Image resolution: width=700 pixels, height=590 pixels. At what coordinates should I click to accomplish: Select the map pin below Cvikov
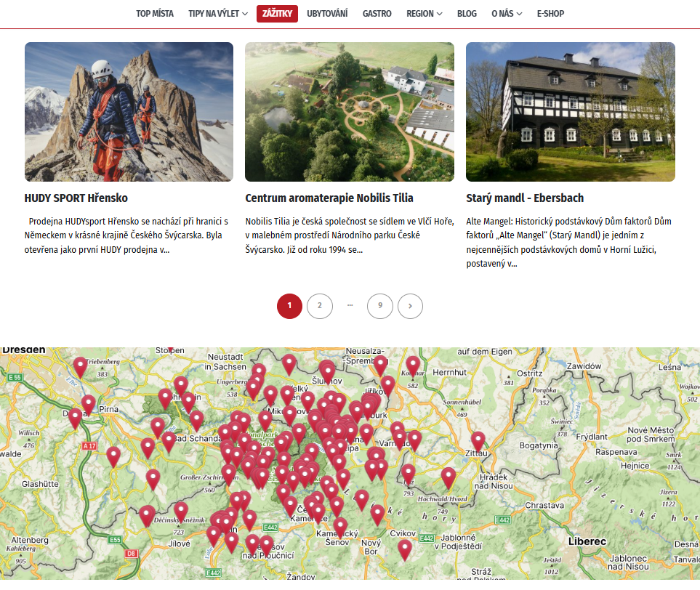[x=404, y=549]
